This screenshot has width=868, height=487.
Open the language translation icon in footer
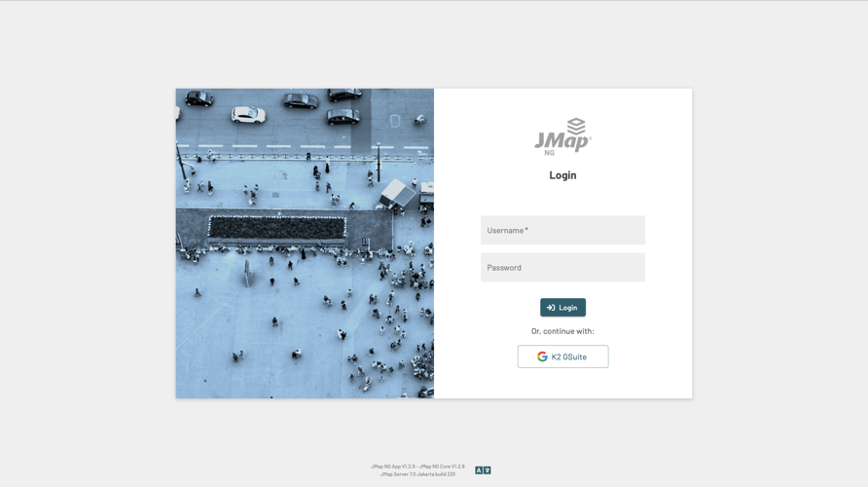point(483,470)
